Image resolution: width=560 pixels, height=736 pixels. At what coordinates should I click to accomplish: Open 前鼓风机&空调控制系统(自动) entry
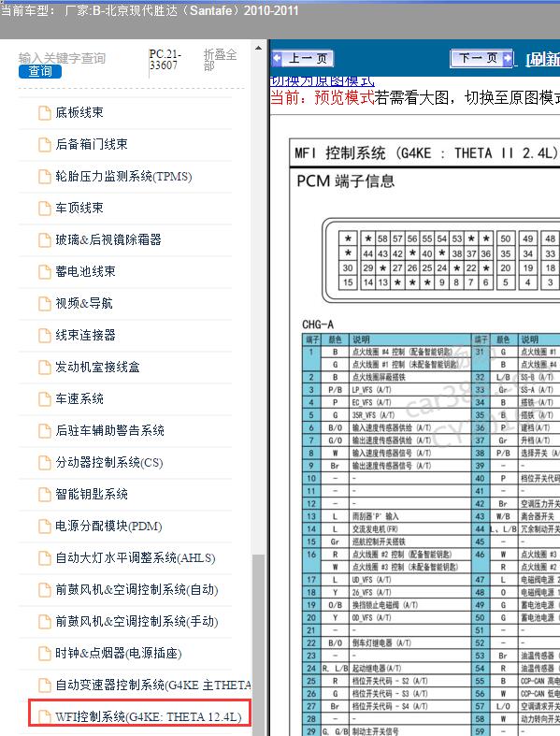(137, 589)
